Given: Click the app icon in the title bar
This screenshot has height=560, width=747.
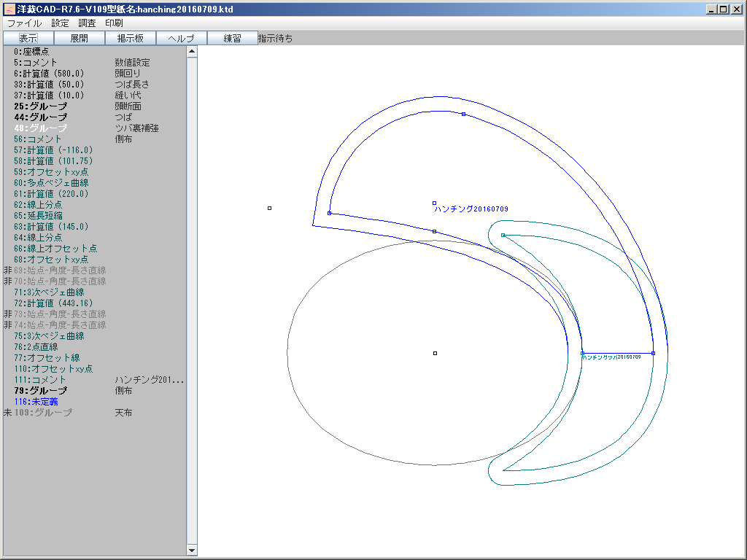Looking at the screenshot, I should [x=9, y=9].
